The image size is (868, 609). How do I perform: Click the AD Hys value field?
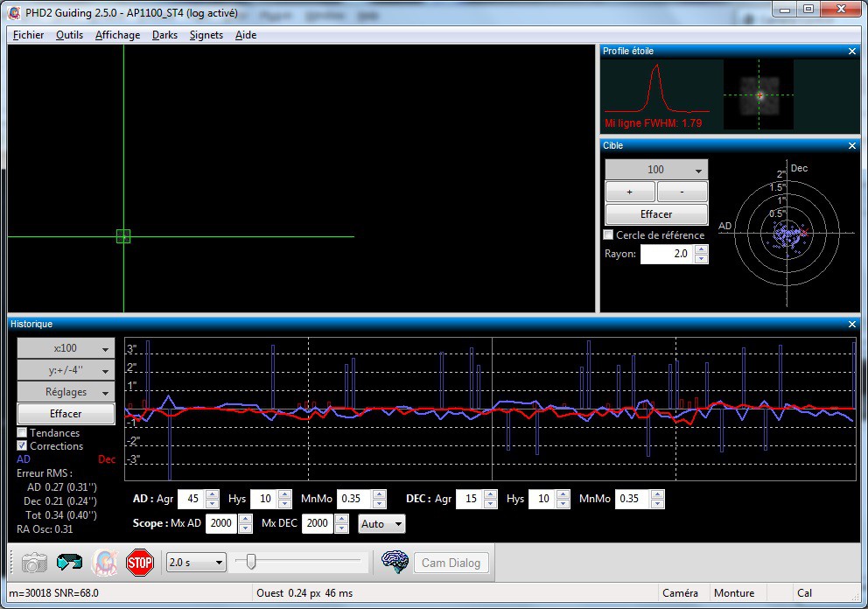pos(264,499)
